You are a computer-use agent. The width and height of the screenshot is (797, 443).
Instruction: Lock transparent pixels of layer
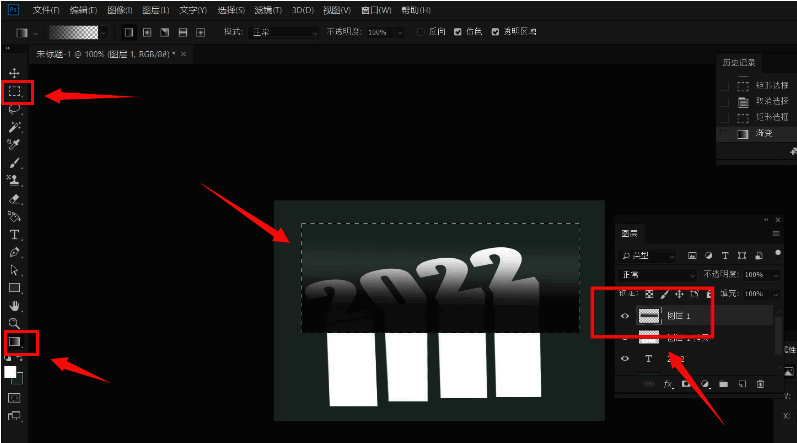649,294
